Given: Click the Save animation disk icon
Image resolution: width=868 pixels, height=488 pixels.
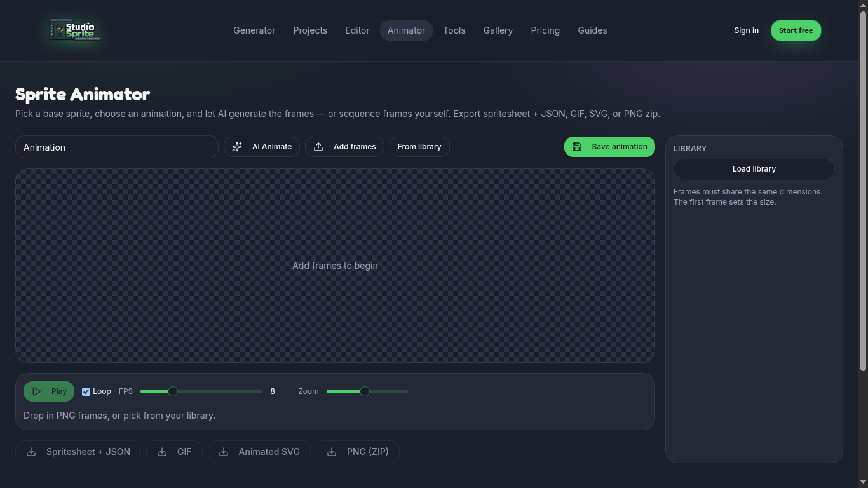Looking at the screenshot, I should pyautogui.click(x=577, y=147).
